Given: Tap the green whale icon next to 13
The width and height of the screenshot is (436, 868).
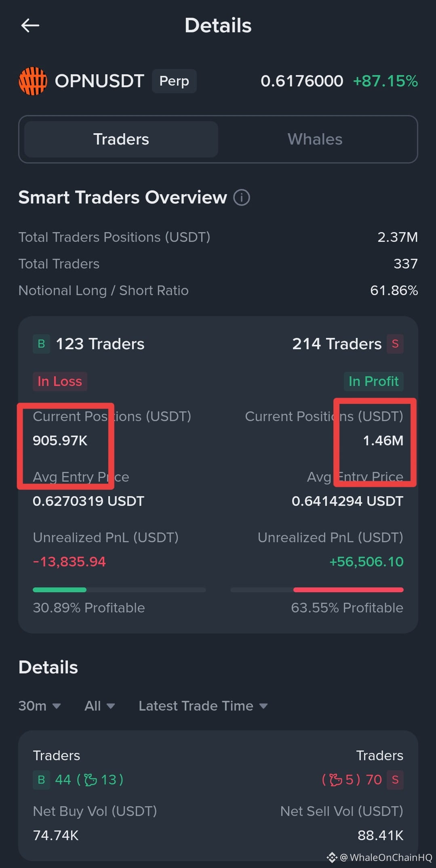Looking at the screenshot, I should pos(91,780).
